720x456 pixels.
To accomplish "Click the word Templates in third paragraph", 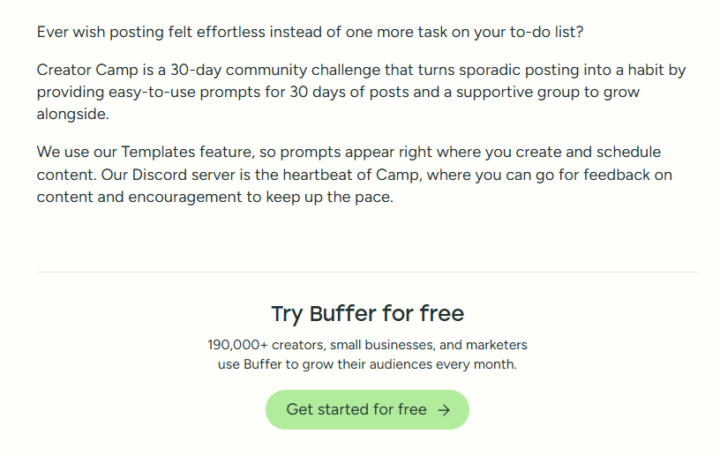I will tap(160, 152).
